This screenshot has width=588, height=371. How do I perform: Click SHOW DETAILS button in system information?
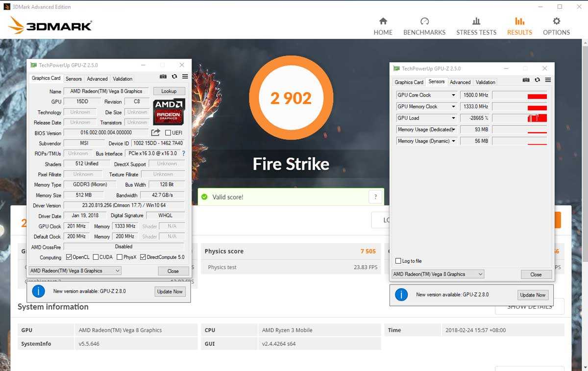(x=529, y=306)
